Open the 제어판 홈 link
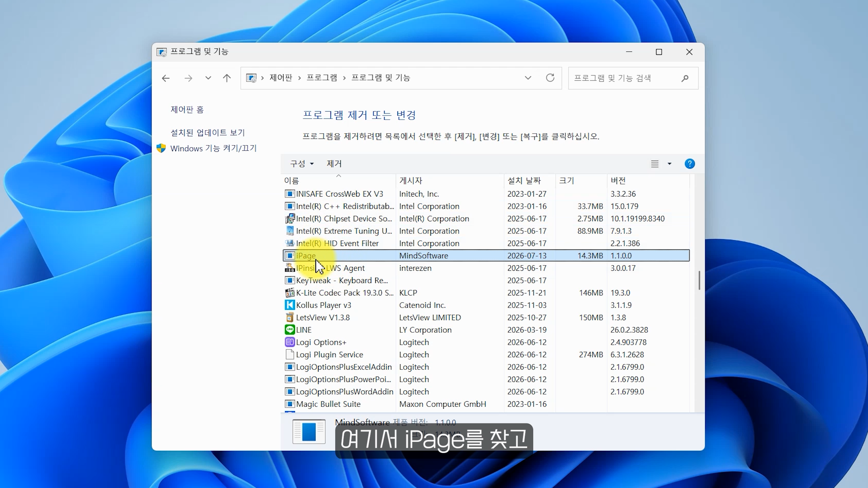This screenshot has height=488, width=868. (x=187, y=109)
